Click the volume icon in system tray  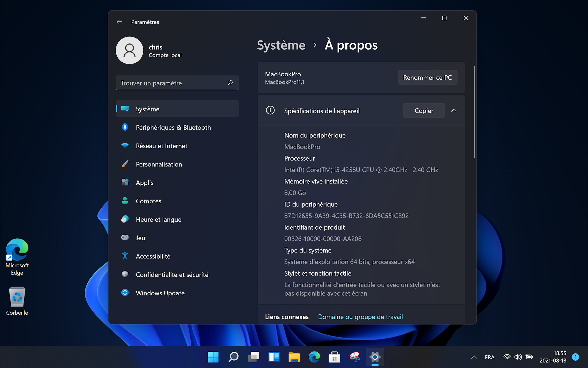518,357
